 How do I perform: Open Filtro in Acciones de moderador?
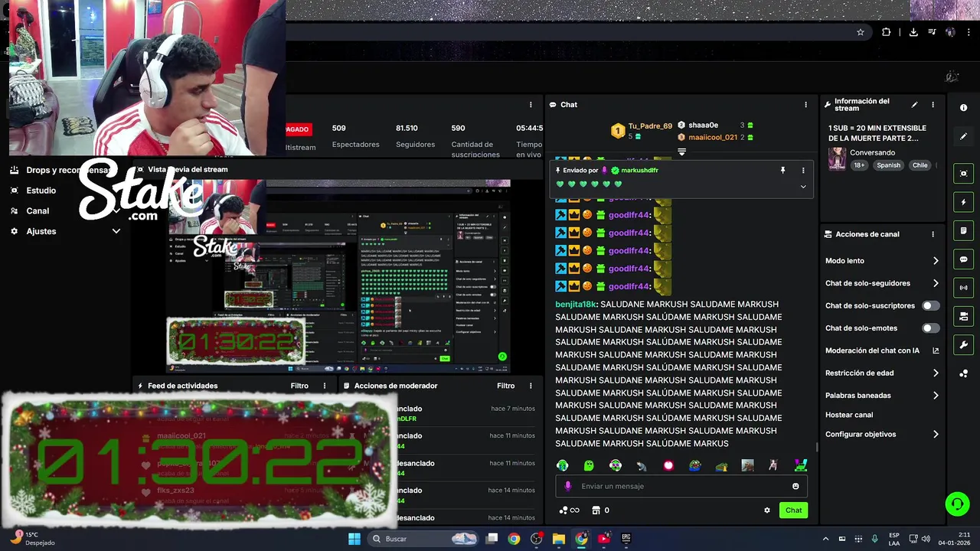506,386
